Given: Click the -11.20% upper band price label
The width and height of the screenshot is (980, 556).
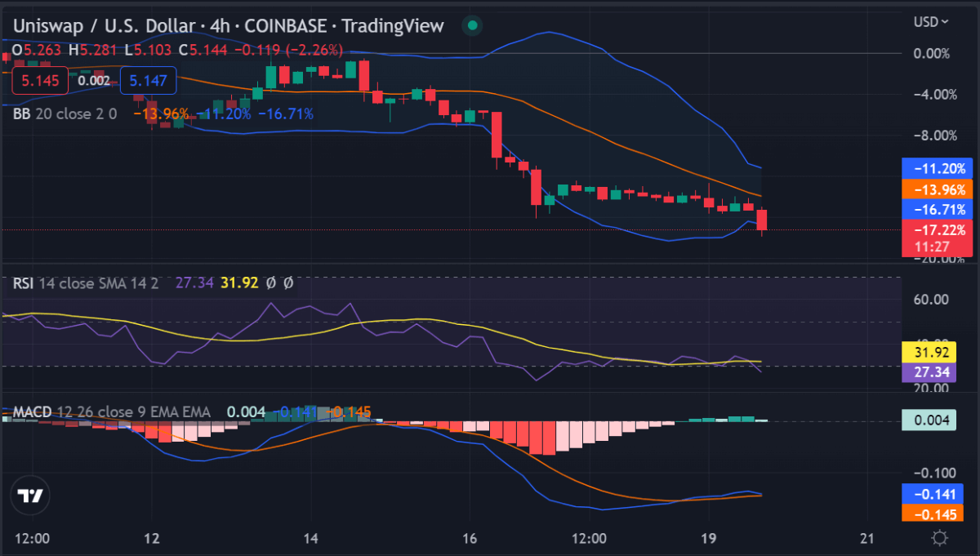Looking at the screenshot, I should tap(938, 169).
